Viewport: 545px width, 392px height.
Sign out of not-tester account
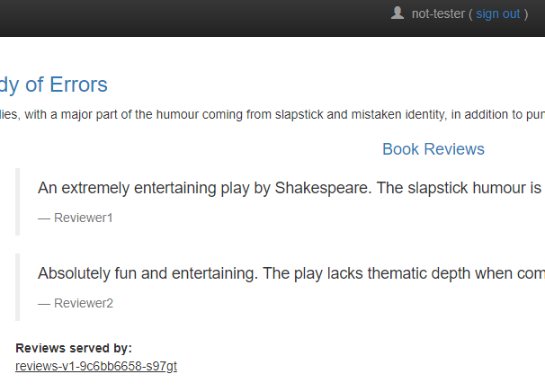(x=497, y=13)
